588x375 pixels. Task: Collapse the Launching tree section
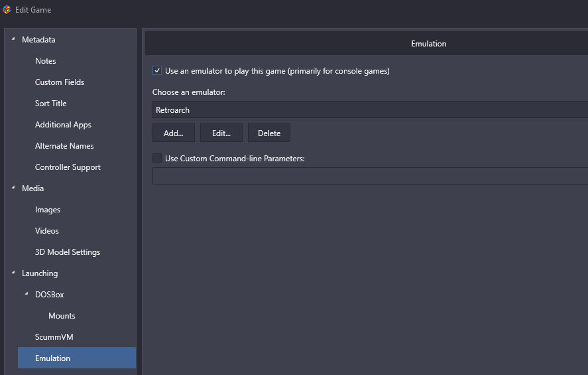[x=13, y=273]
